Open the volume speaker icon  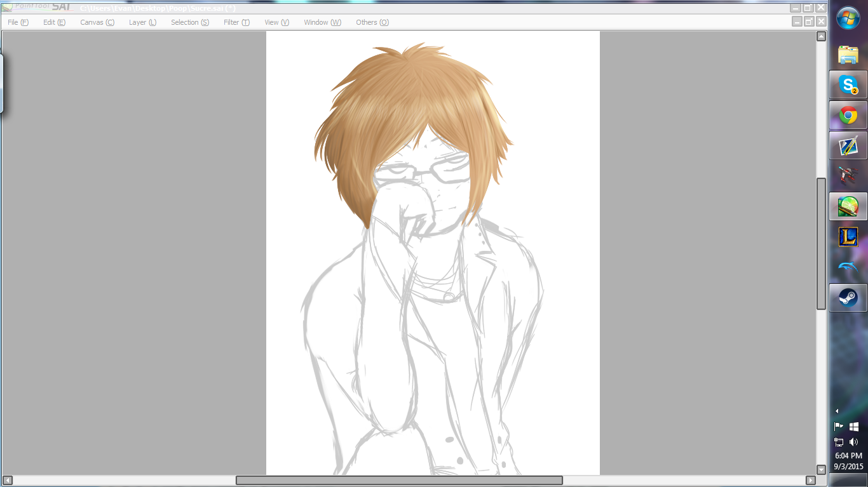(x=854, y=442)
